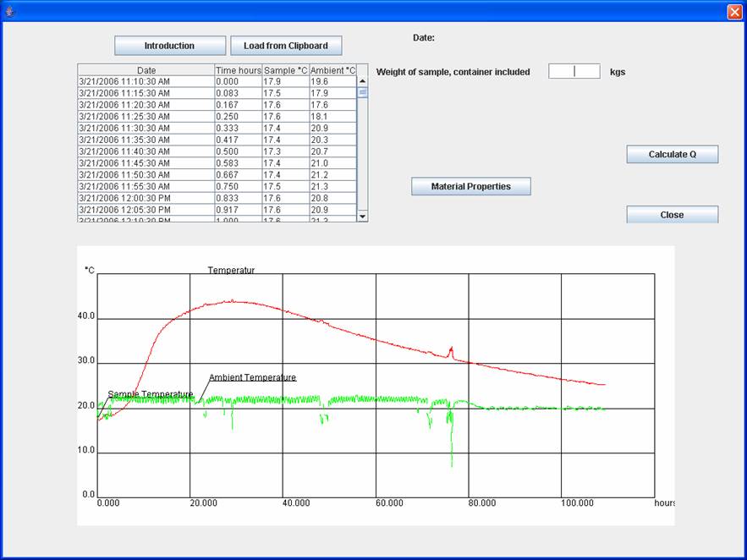Click time cell 0.417
Viewport: 747px width, 560px height.
(x=239, y=140)
